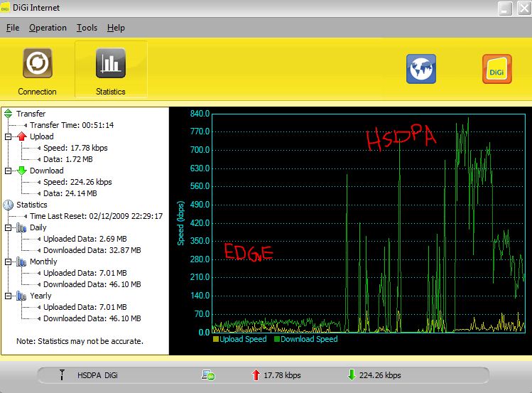Select Yearly "Uploaded Data: 7.01 MB" row
Viewport: 532px width, 393px height.
pos(85,307)
